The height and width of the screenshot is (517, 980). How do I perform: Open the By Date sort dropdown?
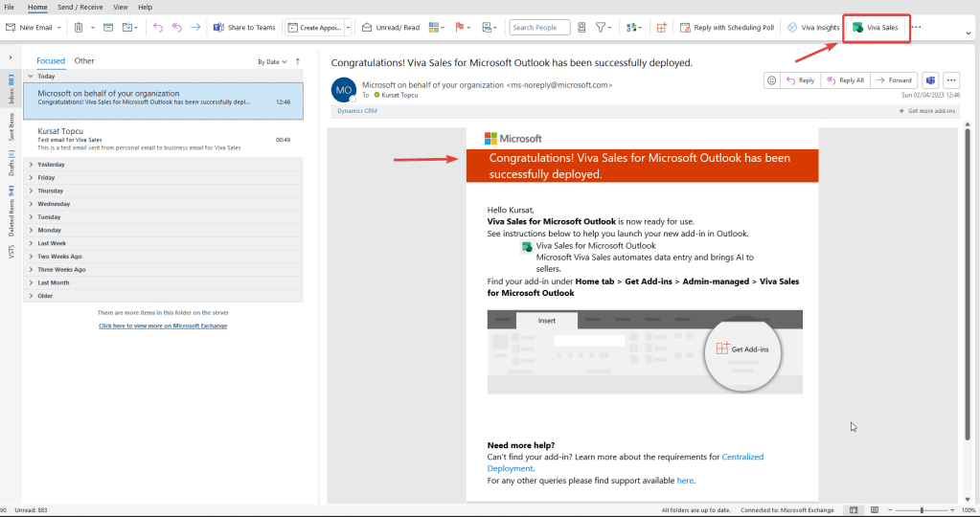pos(272,61)
